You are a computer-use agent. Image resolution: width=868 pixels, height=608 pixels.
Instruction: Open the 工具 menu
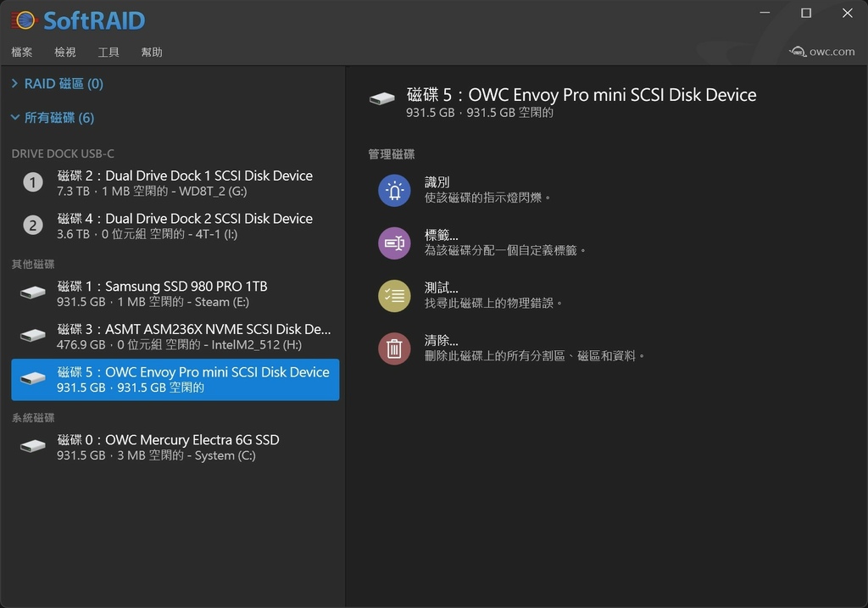pyautogui.click(x=108, y=52)
